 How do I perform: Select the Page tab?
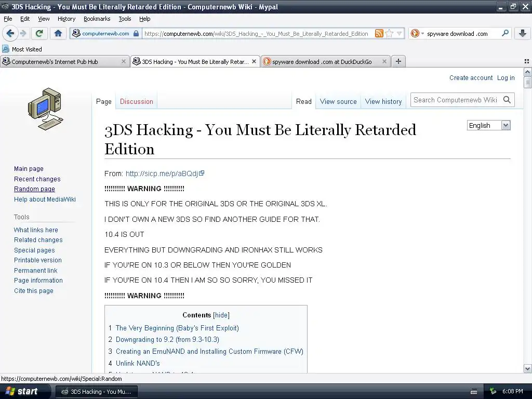104,101
